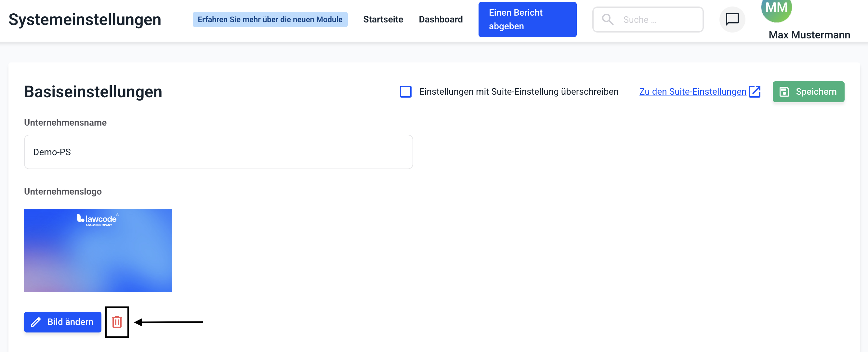The height and width of the screenshot is (352, 868).
Task: Click the red trash delete logo icon
Action: click(x=117, y=322)
